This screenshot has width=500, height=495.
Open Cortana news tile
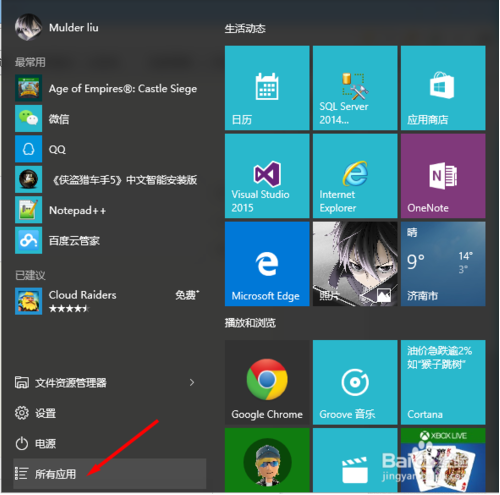[x=443, y=382]
